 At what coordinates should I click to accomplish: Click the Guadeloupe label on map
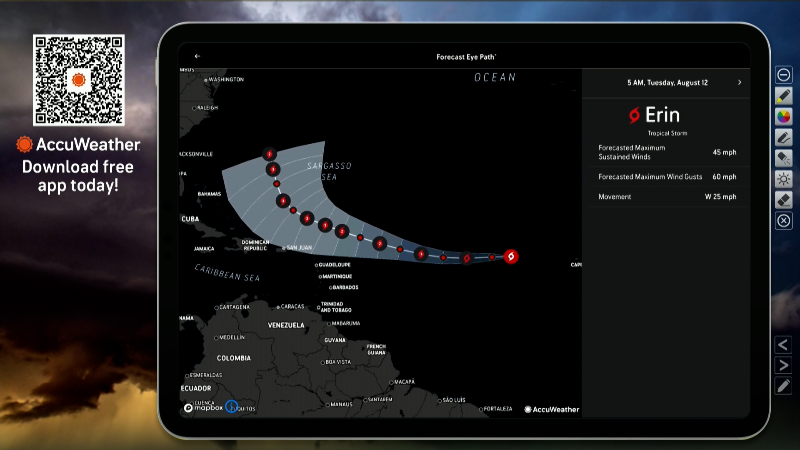[333, 265]
